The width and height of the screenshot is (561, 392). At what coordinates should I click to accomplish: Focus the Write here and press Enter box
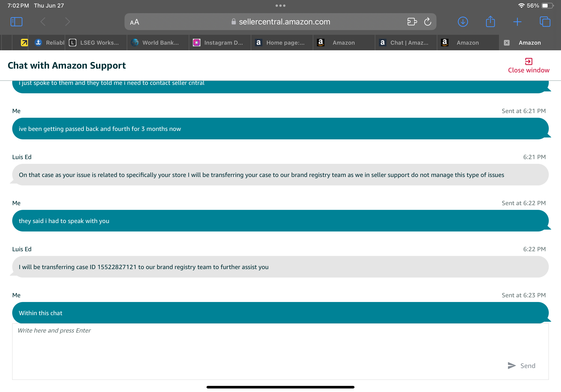pyautogui.click(x=280, y=352)
